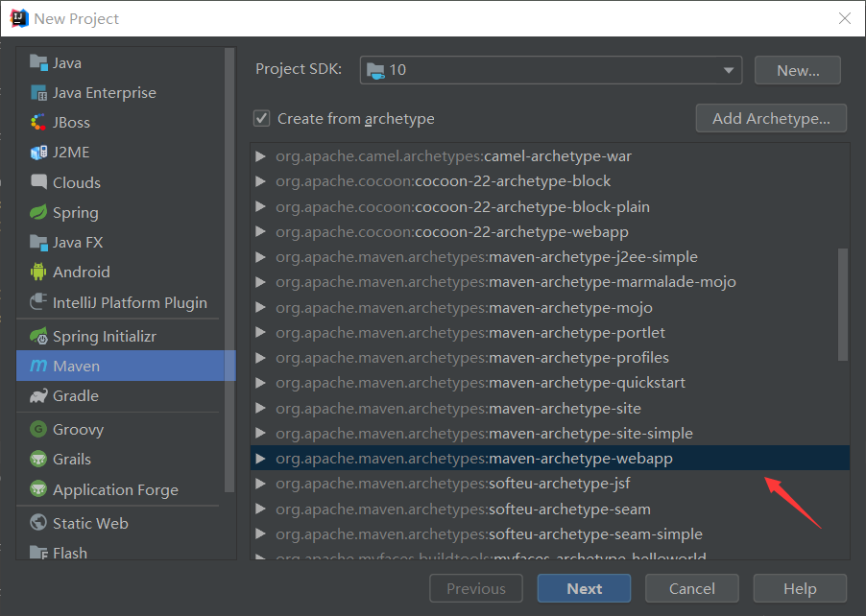Click the Java FX folder icon
The height and width of the screenshot is (616, 866).
coord(38,243)
